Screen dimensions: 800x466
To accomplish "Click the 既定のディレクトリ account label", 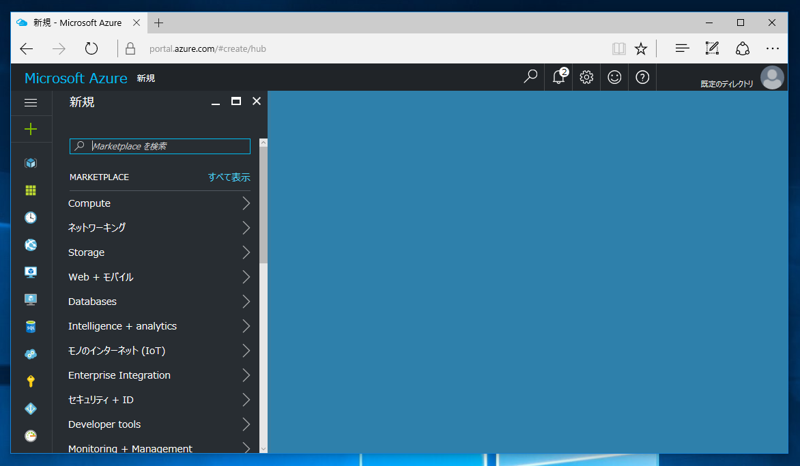I will tap(727, 84).
